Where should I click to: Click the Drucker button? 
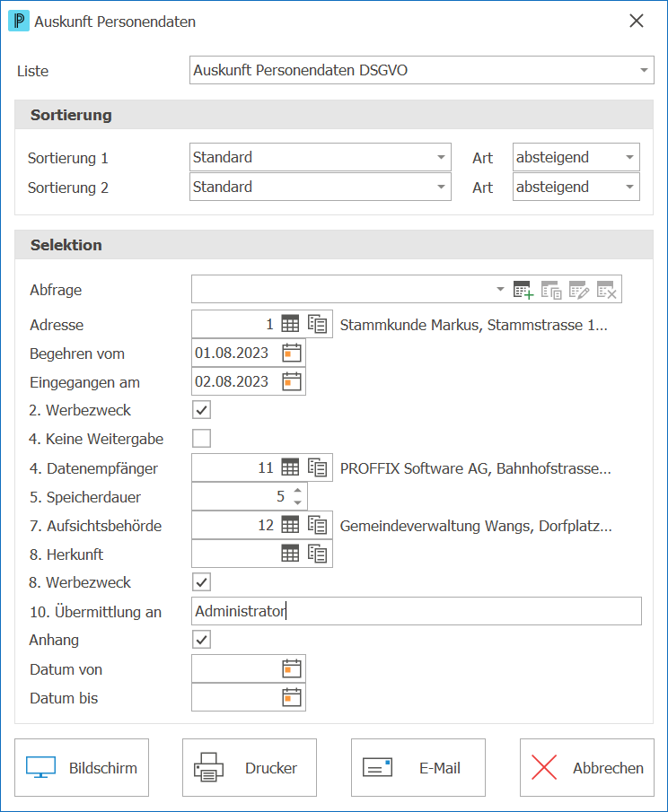pyautogui.click(x=250, y=767)
